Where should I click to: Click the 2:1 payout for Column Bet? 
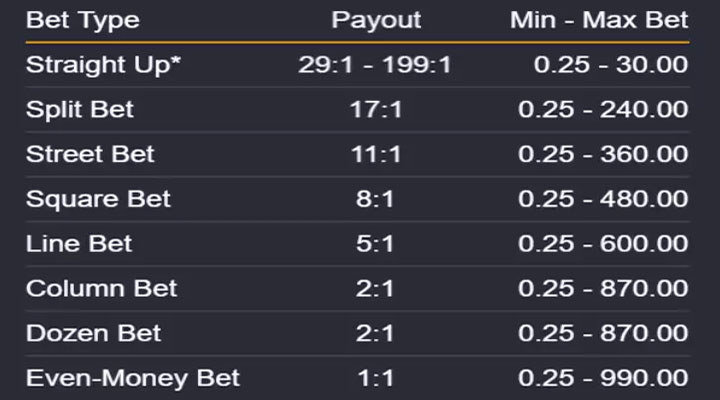tap(377, 289)
